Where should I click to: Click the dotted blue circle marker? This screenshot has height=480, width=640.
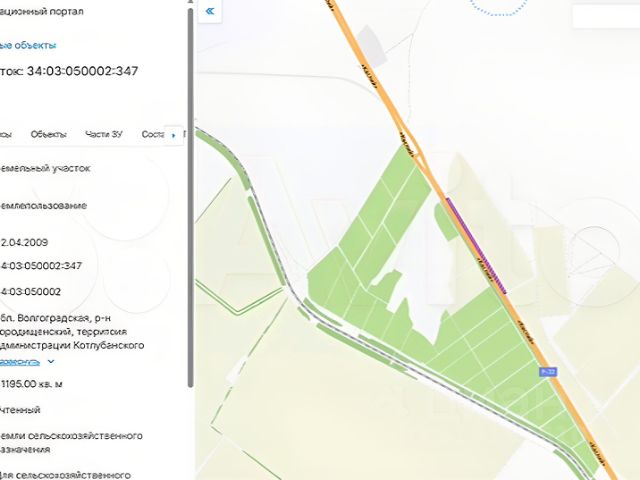[498, 6]
